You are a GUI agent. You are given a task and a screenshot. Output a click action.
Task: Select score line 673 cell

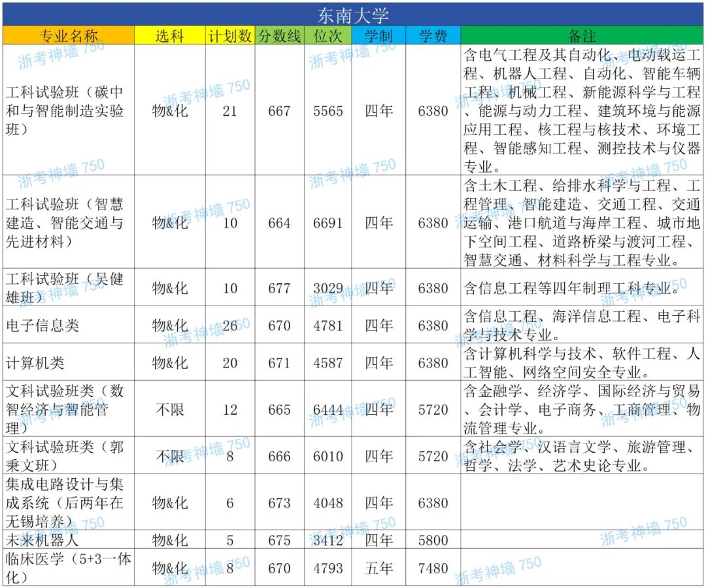click(279, 503)
